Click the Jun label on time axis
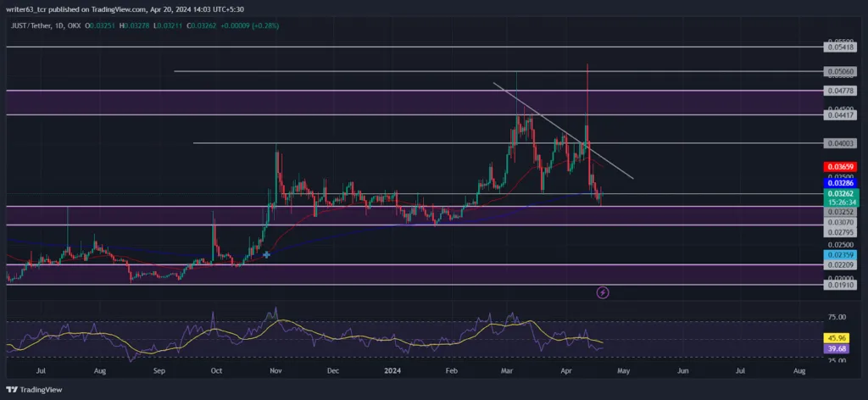Viewport: 868px width, 400px height. (x=683, y=370)
